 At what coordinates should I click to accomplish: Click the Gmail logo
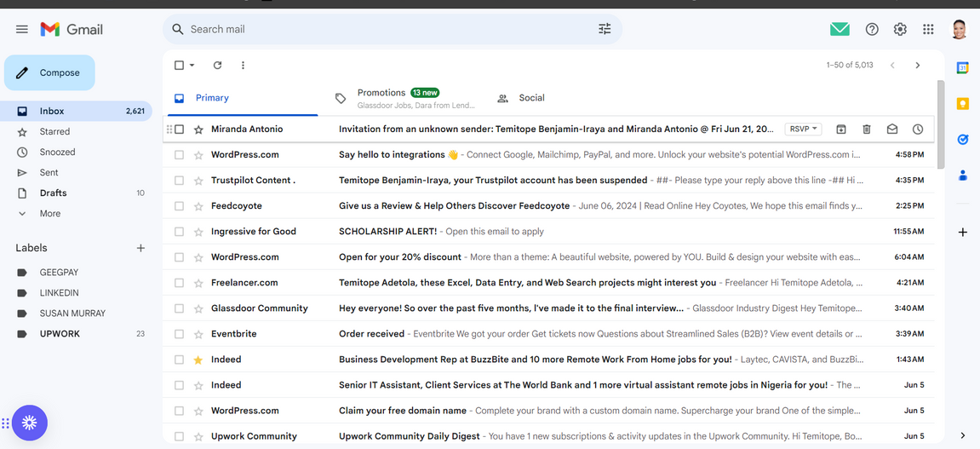pos(72,29)
